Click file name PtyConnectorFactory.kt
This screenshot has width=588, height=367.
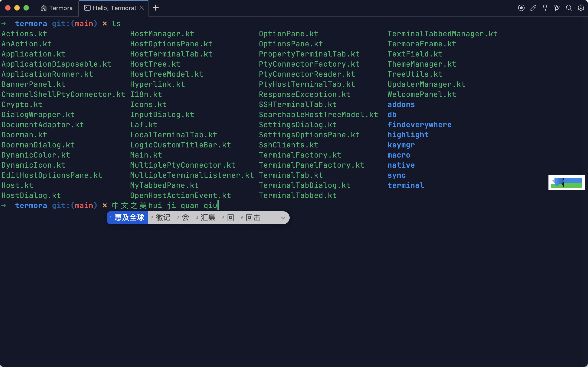pyautogui.click(x=309, y=64)
